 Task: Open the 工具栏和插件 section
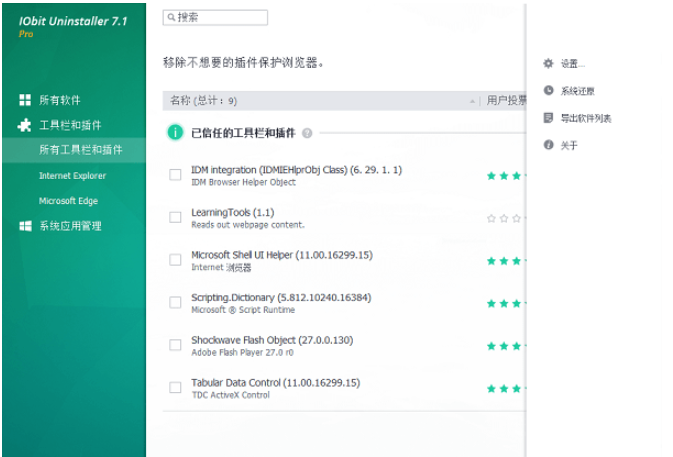point(70,125)
